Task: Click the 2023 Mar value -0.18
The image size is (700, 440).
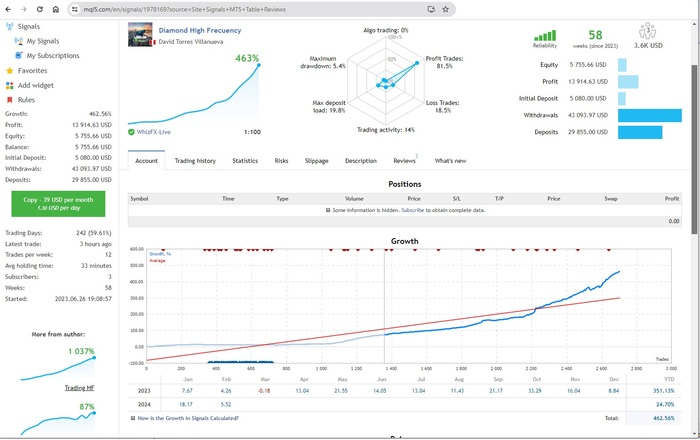Action: [264, 391]
